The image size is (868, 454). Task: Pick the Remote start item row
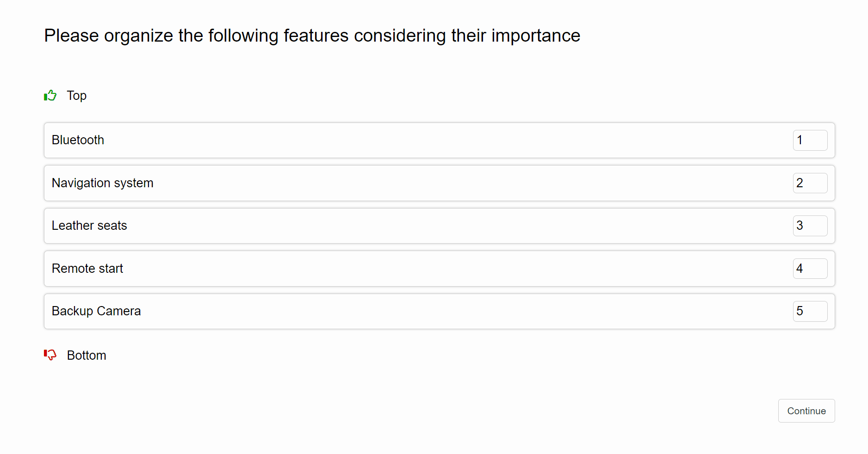pos(416,269)
